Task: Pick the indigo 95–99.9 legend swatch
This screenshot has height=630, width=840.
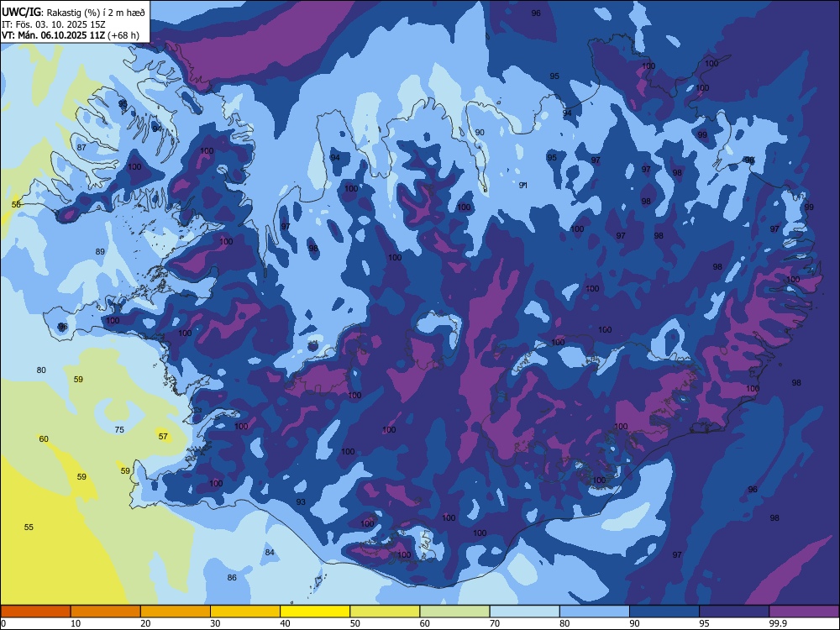Action: [x=734, y=612]
